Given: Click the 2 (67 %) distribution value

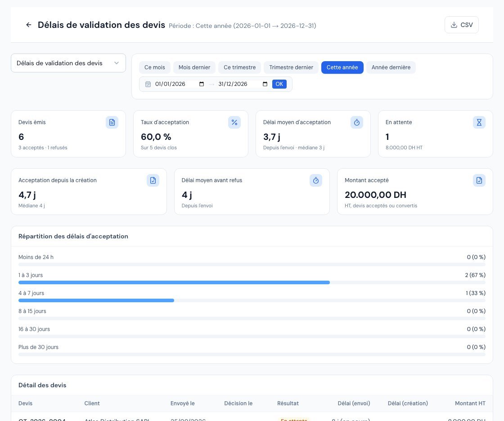Looking at the screenshot, I should pos(475,275).
